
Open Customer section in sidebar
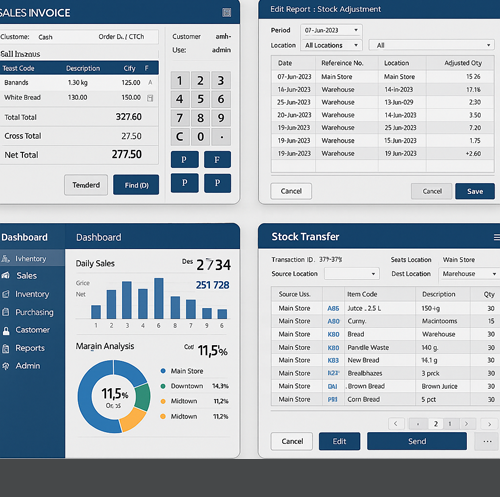tap(33, 330)
